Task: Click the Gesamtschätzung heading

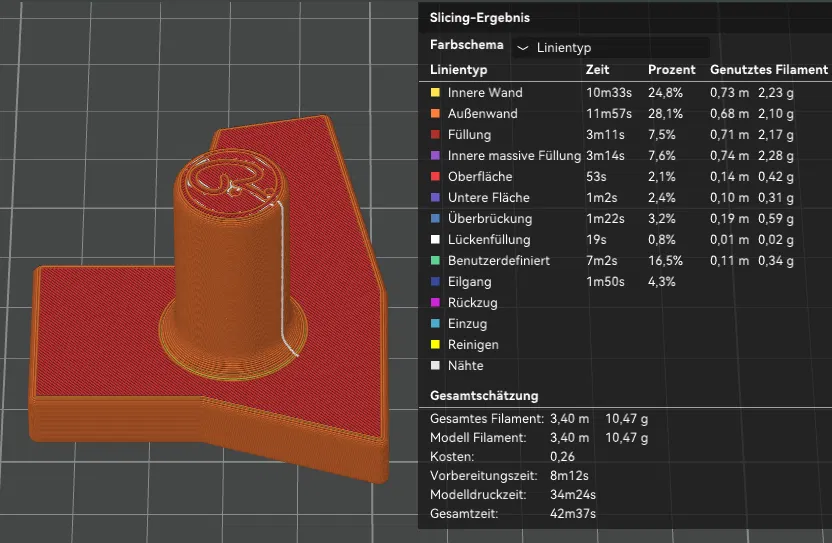Action: point(484,395)
